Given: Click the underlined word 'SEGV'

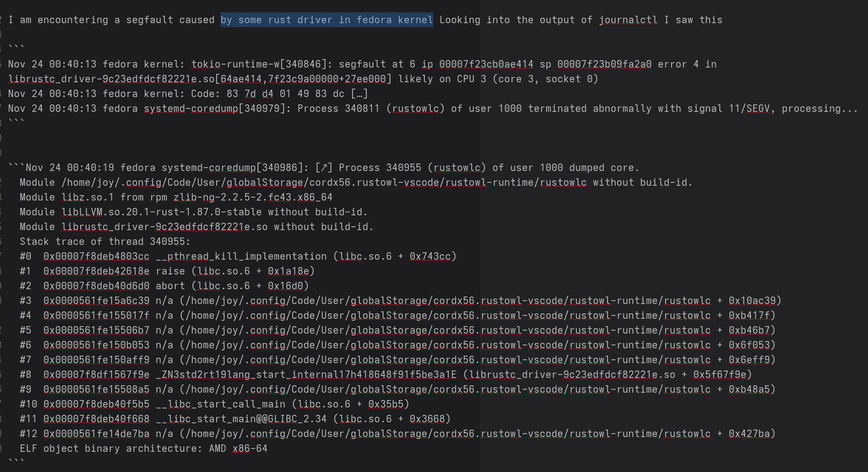Looking at the screenshot, I should coord(758,108).
